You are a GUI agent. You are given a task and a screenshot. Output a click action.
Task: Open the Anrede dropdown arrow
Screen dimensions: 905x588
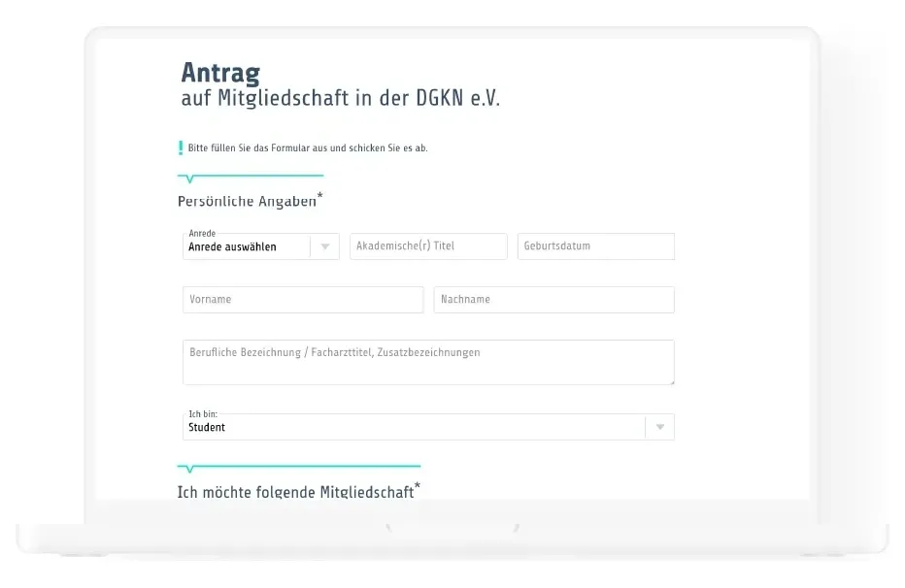325,246
